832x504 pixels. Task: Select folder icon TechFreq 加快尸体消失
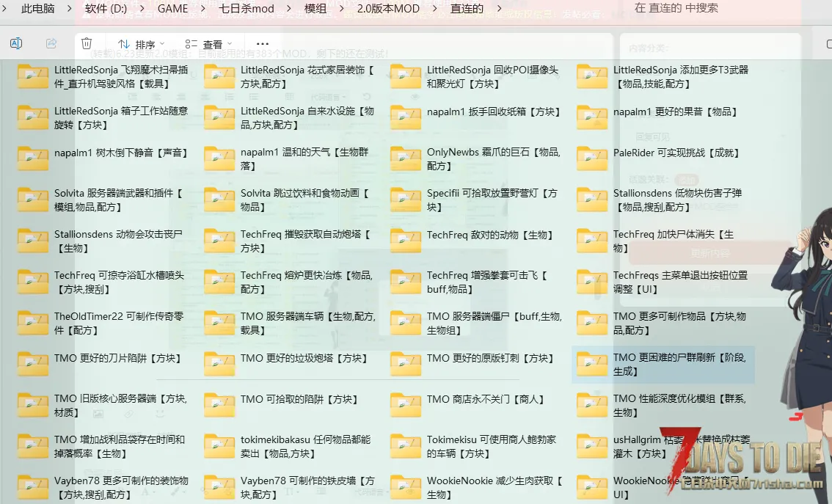[592, 241]
